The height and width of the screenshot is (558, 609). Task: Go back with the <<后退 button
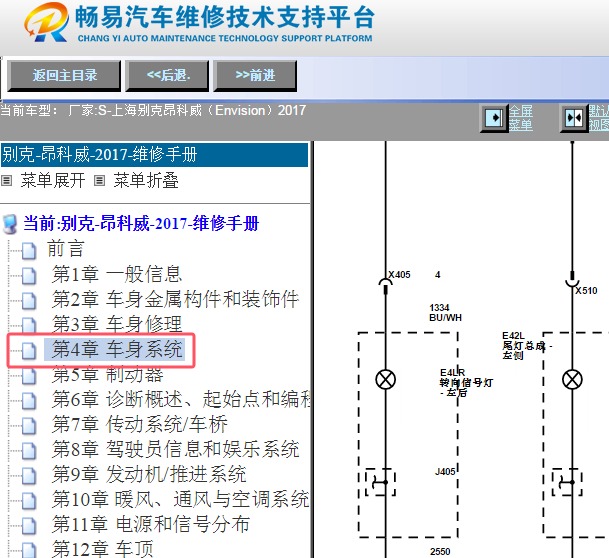[x=167, y=76]
